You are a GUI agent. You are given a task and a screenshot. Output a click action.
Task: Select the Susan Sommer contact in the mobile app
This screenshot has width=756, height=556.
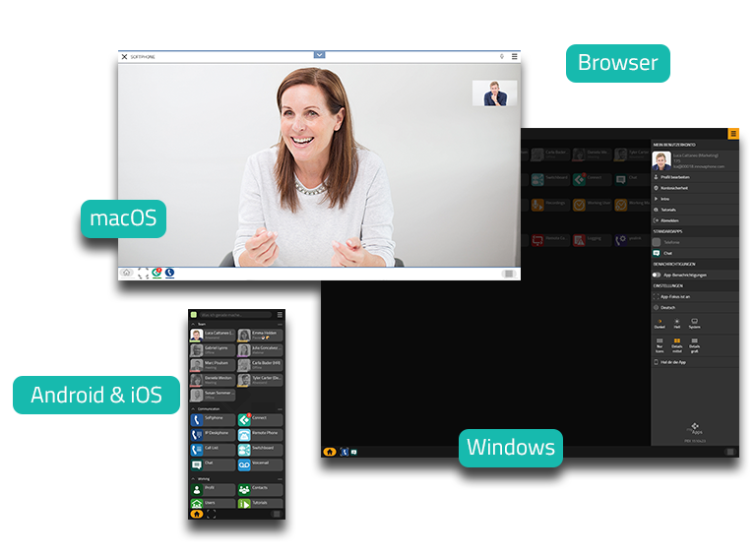(x=213, y=395)
